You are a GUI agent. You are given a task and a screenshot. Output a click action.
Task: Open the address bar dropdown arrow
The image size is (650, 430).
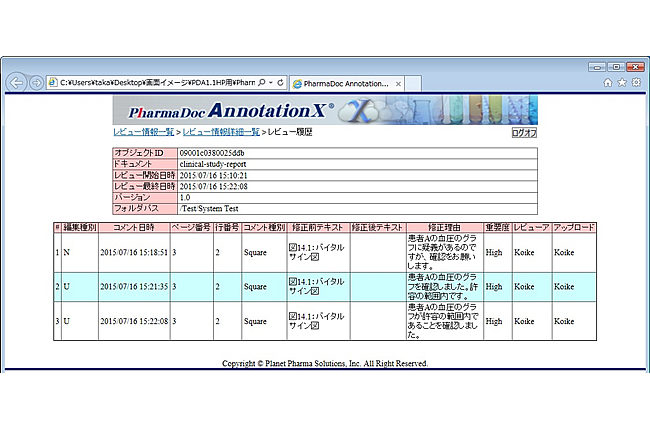click(271, 83)
